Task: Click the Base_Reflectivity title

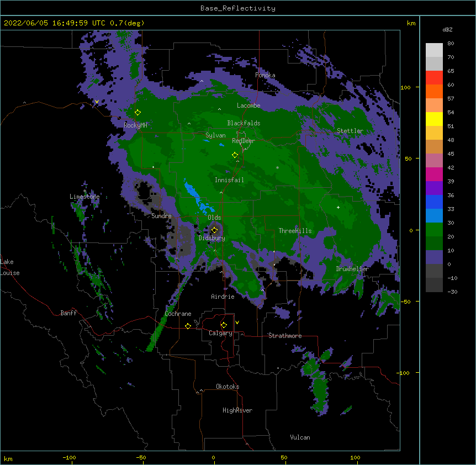Action: (238, 8)
